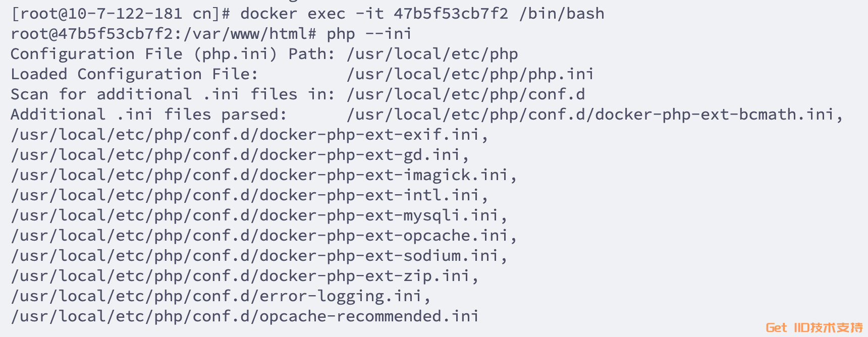Click the /bin/bash argument text

[x=561, y=14]
